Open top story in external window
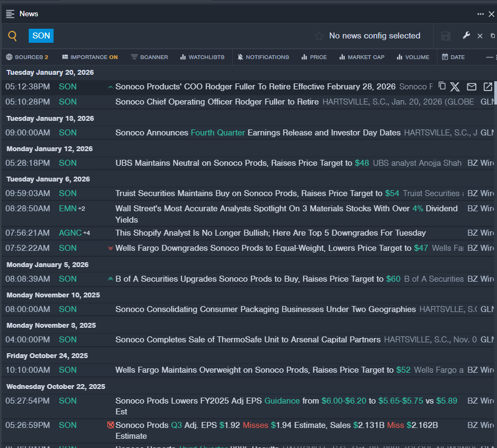The width and height of the screenshot is (497, 448). pyautogui.click(x=488, y=87)
